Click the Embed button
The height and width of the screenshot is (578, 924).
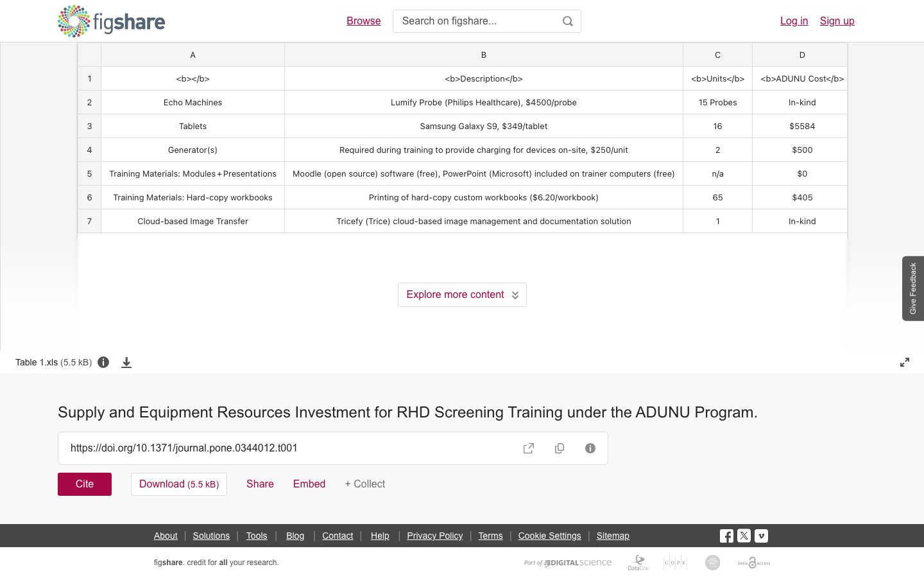click(x=309, y=484)
